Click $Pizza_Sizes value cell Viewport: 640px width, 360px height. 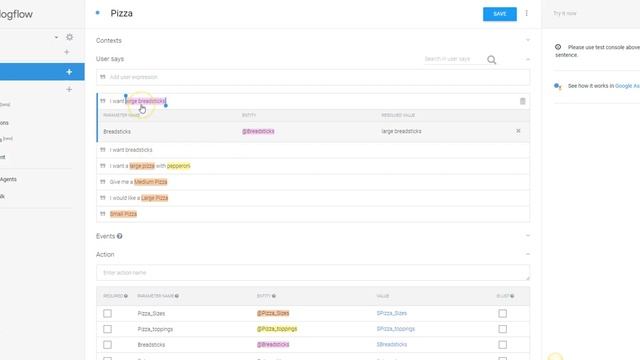391,313
